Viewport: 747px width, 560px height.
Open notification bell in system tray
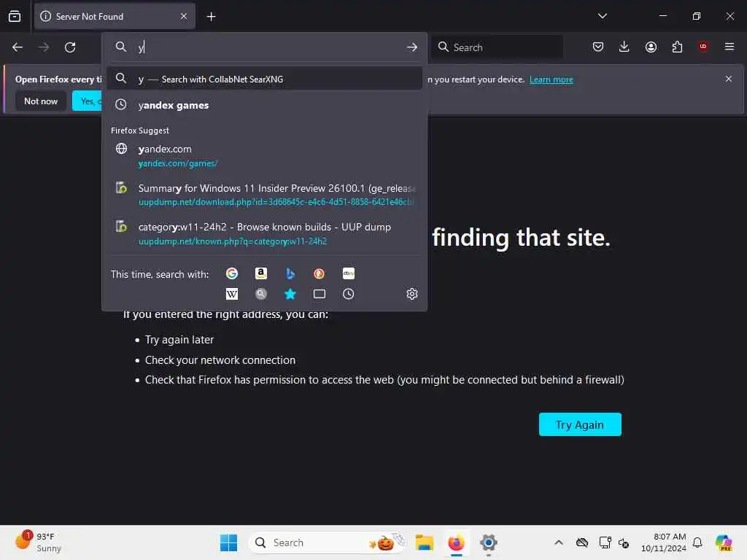pos(697,542)
